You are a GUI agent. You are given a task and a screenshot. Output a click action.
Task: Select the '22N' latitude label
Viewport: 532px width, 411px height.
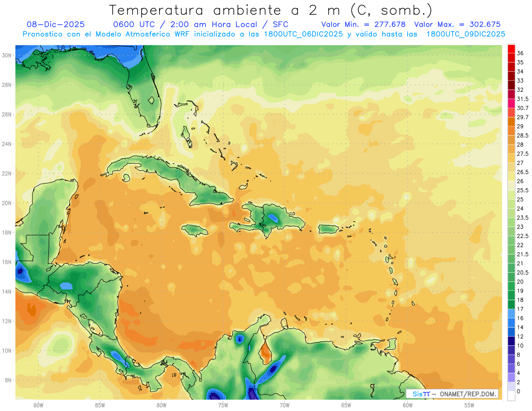point(7,173)
